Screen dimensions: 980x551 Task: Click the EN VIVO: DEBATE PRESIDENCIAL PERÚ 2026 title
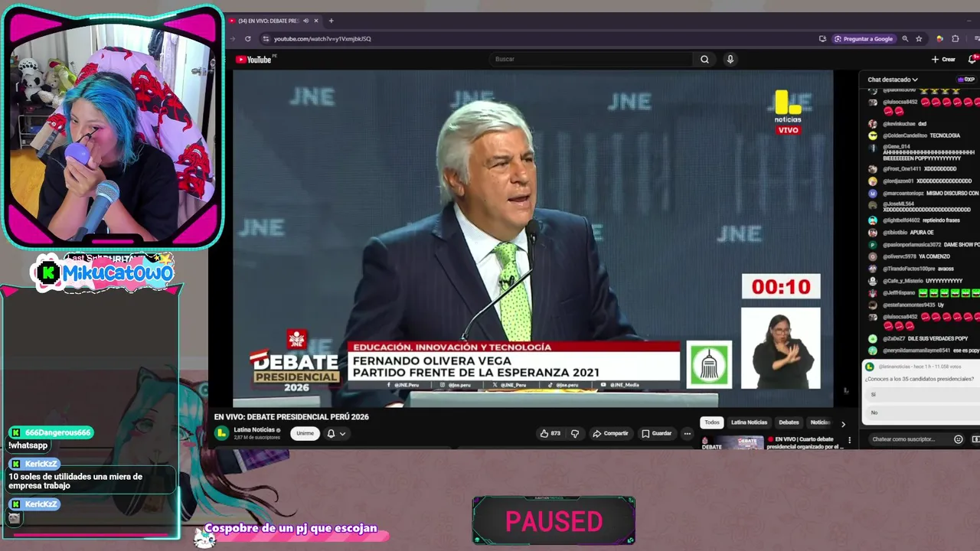tap(291, 417)
